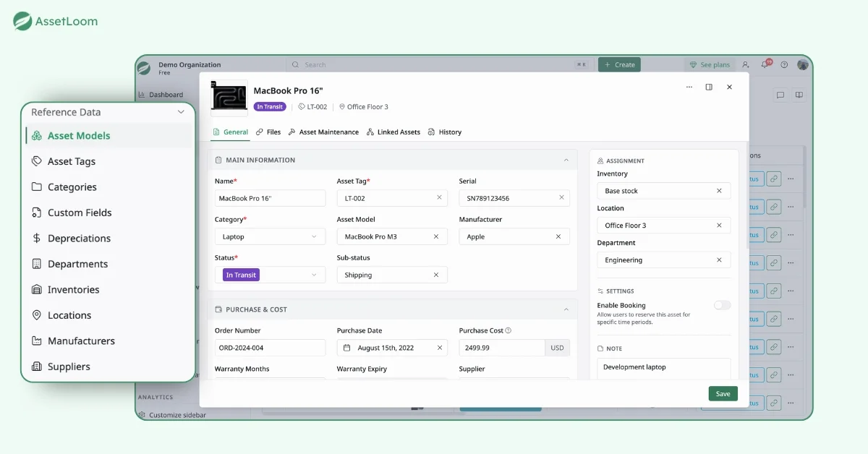Go to Dashboard in the sidebar

[161, 95]
